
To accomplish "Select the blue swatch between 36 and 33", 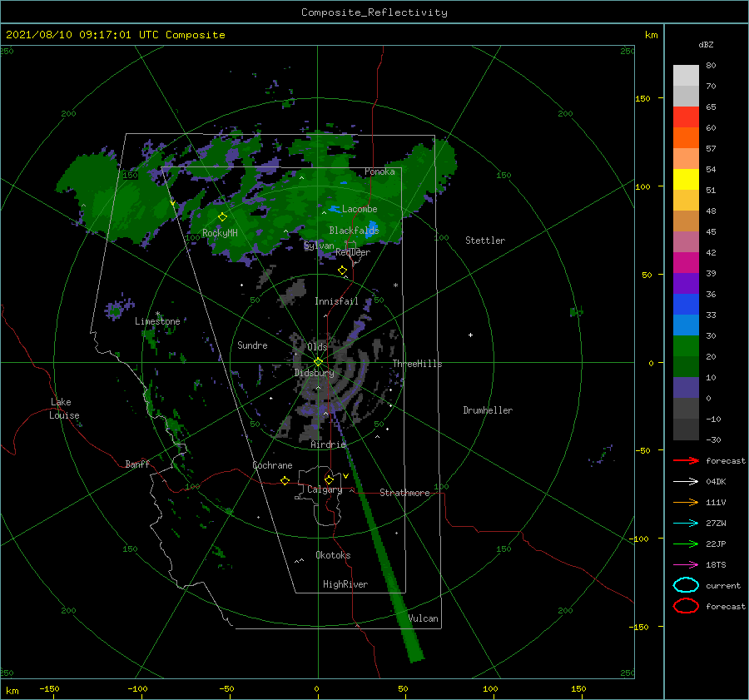I will (x=686, y=304).
